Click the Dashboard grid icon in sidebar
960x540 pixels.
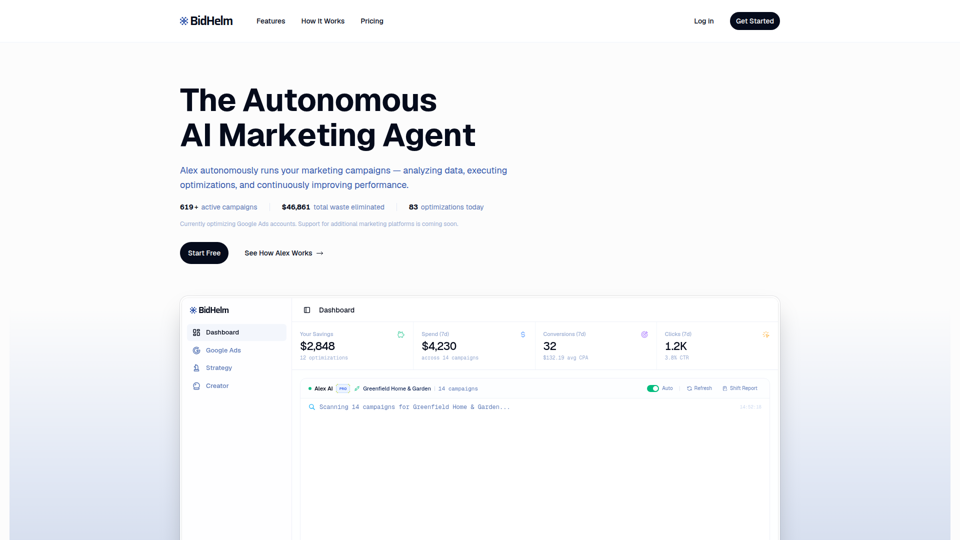click(x=197, y=332)
